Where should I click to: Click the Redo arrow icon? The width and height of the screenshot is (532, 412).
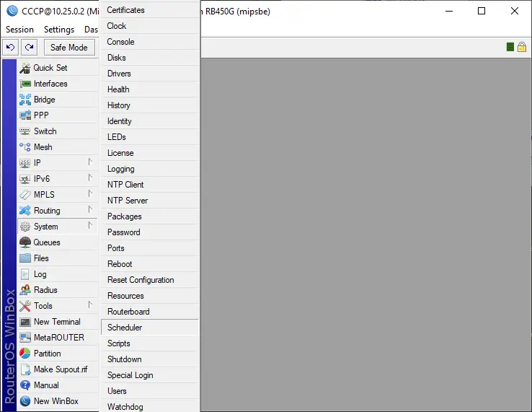click(29, 47)
